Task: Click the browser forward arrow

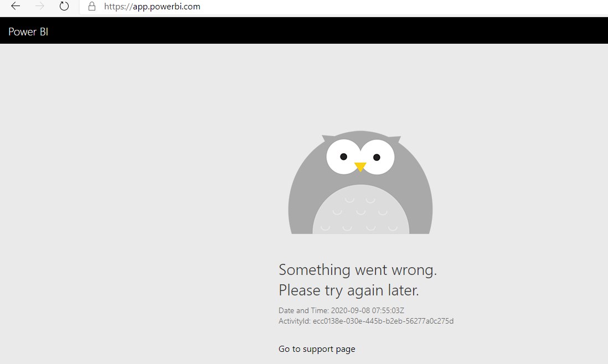Action: coord(39,6)
